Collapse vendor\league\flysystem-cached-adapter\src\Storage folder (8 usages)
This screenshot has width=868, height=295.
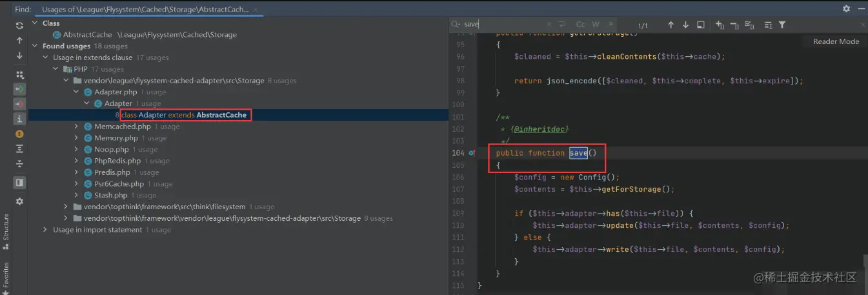pyautogui.click(x=66, y=81)
